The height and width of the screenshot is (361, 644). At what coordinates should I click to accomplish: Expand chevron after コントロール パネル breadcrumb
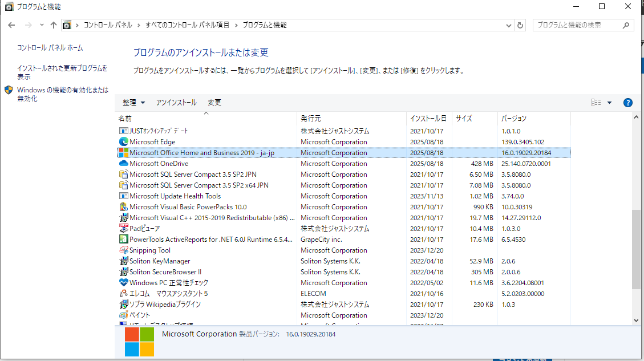point(139,25)
